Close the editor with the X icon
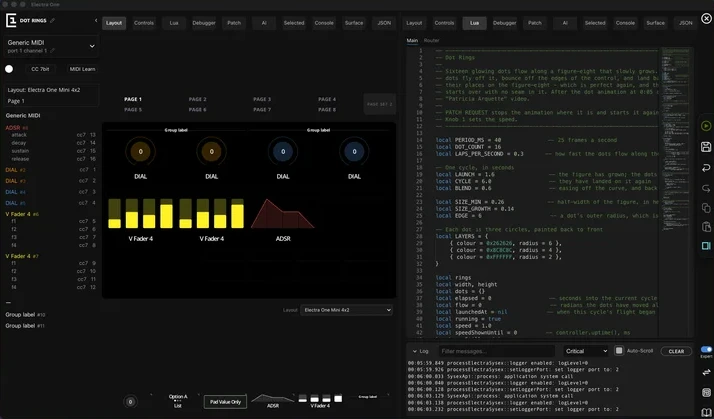The height and width of the screenshot is (419, 714). (x=706, y=18)
